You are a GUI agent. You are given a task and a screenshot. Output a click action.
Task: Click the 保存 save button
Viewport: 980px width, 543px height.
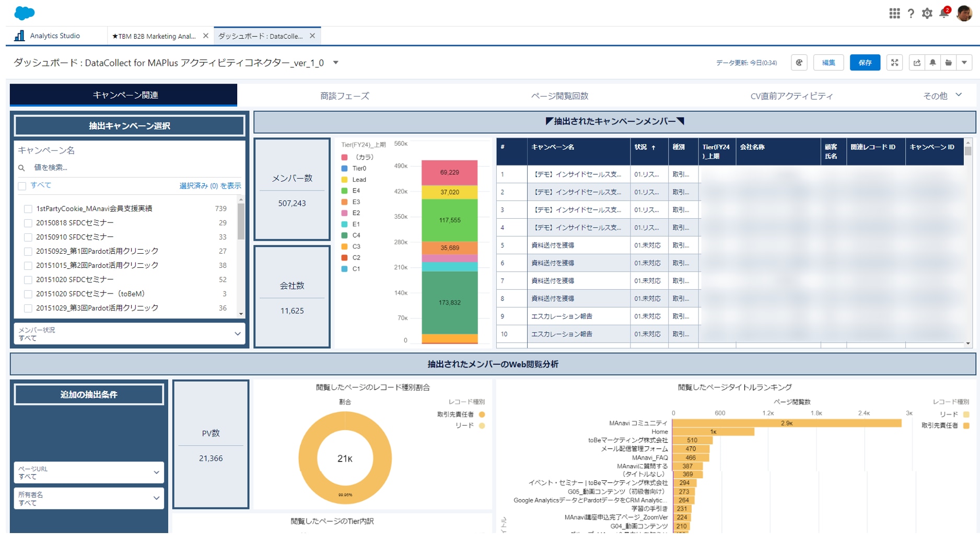(x=865, y=63)
